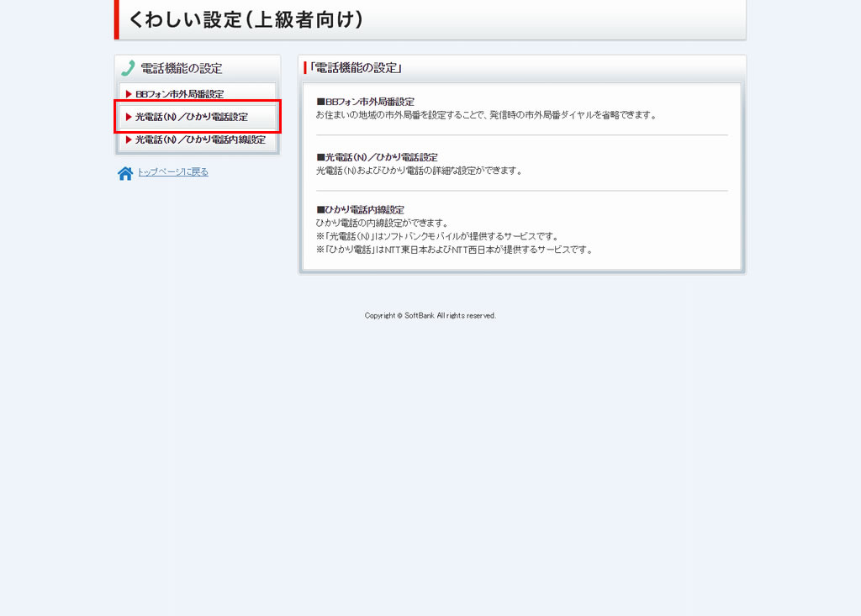
Task: Click the 光電話(N)およびひかり電話 description text
Action: [x=419, y=171]
